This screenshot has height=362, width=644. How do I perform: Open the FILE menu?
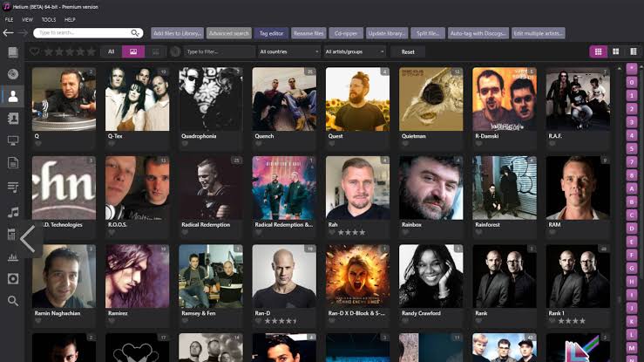(x=9, y=19)
